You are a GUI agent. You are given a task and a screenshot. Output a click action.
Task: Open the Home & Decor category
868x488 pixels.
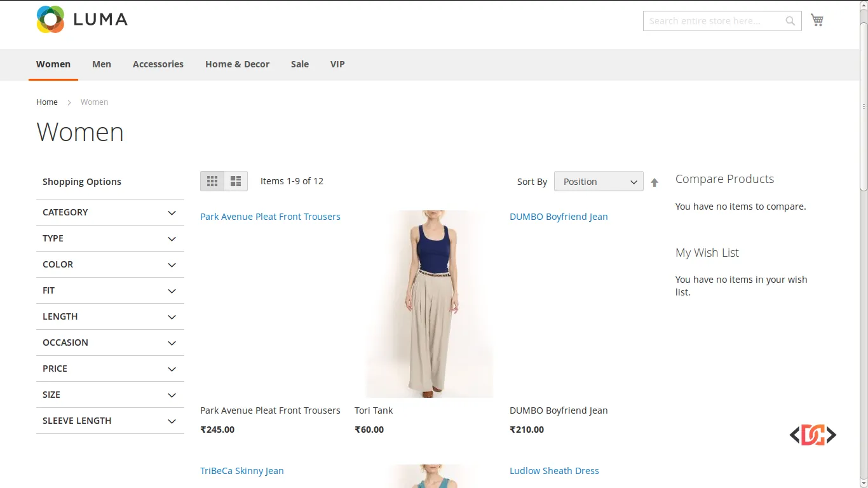pos(237,64)
